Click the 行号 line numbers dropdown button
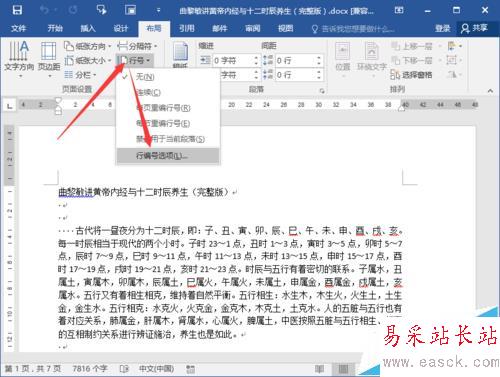 134,61
